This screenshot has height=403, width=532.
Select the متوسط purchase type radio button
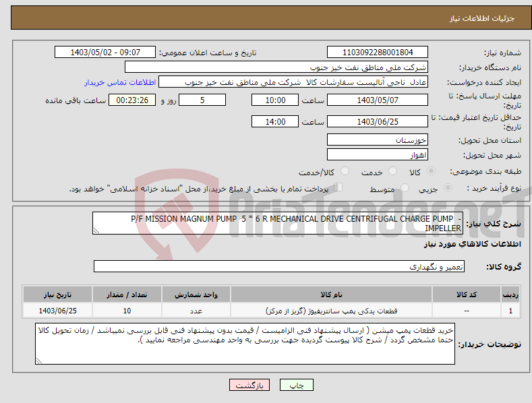pyautogui.click(x=405, y=187)
